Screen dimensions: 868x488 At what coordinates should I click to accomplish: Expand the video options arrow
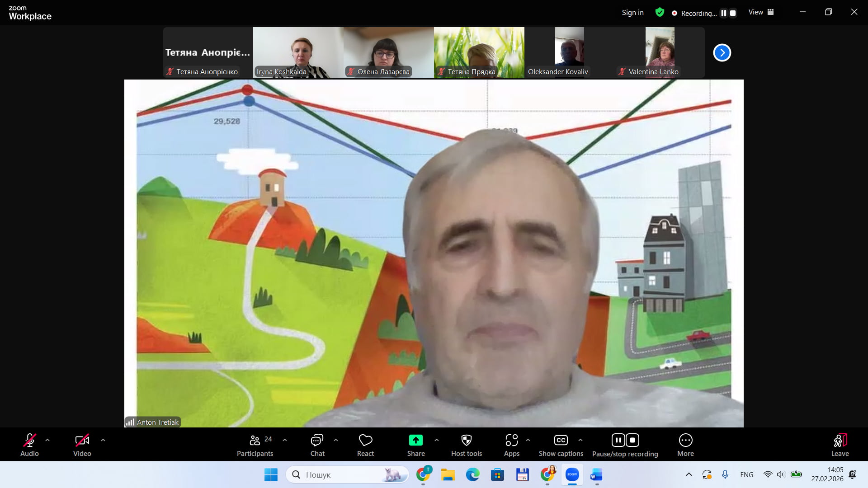(103, 440)
